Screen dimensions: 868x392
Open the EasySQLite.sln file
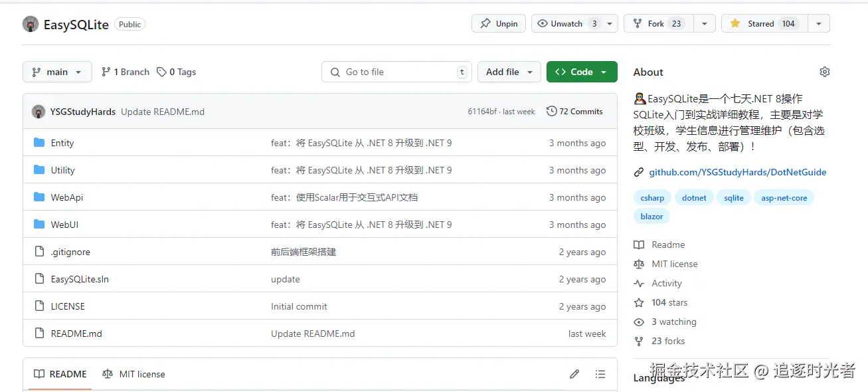pos(80,279)
